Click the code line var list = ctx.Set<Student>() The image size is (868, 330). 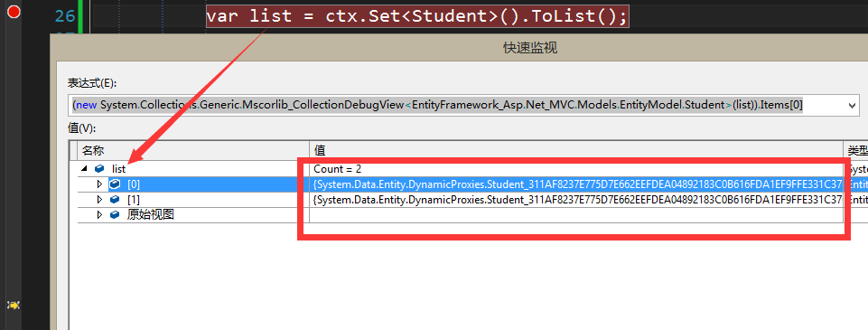click(417, 16)
